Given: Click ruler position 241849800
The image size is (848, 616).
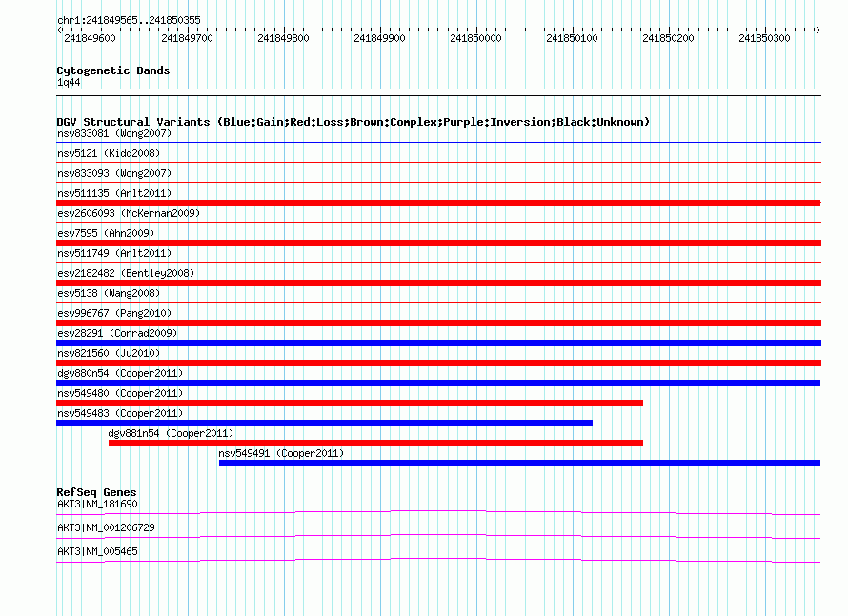Looking at the screenshot, I should (283, 38).
